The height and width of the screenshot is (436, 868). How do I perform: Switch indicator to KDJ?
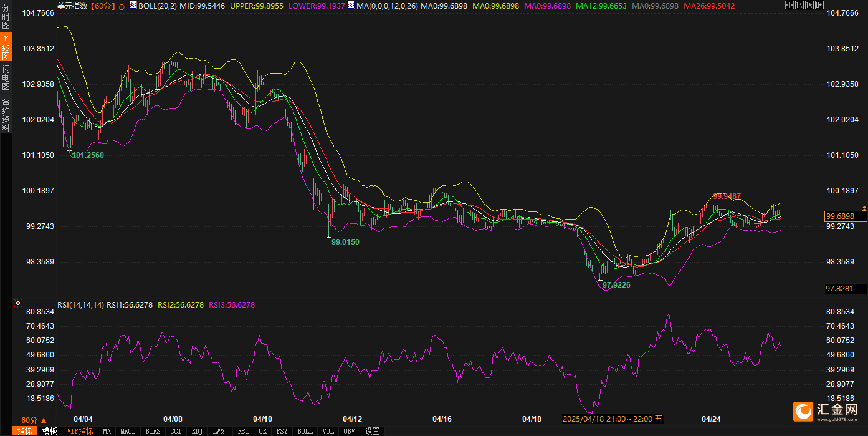(198, 431)
